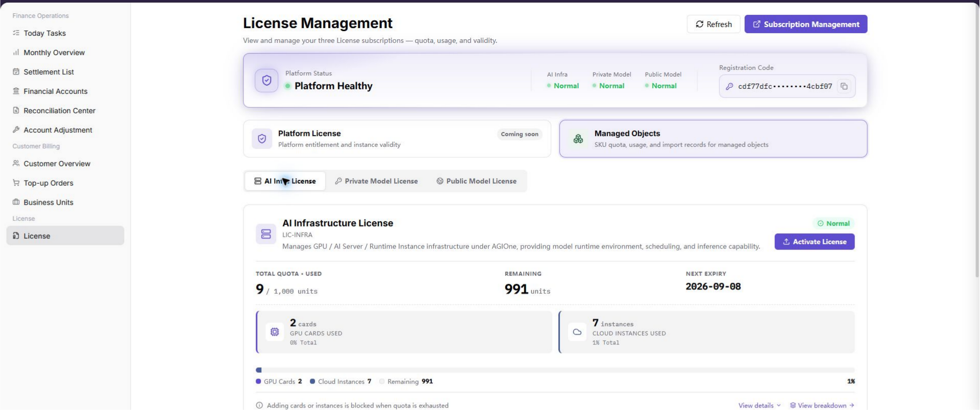Click Customer Overview people icon
Viewport: 980px width, 410px height.
(16, 163)
